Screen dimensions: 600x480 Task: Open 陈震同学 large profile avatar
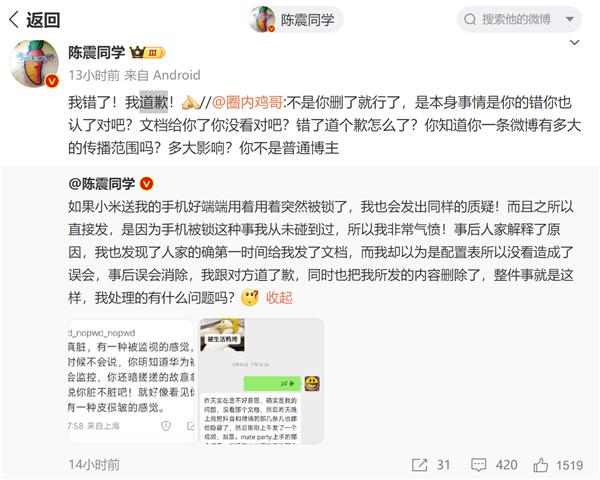pos(34,64)
